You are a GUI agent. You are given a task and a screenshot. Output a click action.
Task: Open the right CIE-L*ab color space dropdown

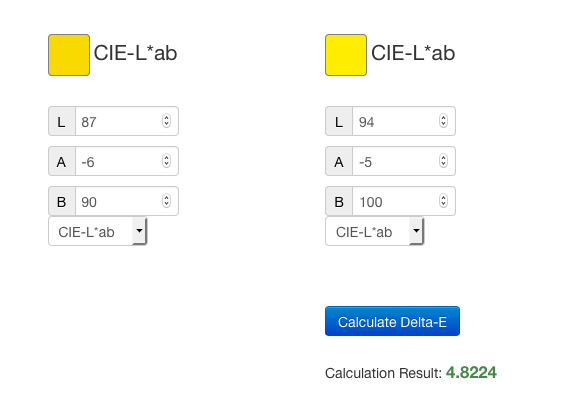point(374,231)
